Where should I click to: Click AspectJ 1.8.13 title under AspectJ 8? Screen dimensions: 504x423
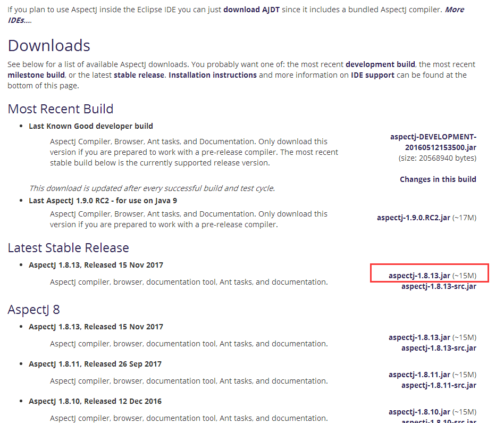[x=96, y=327]
